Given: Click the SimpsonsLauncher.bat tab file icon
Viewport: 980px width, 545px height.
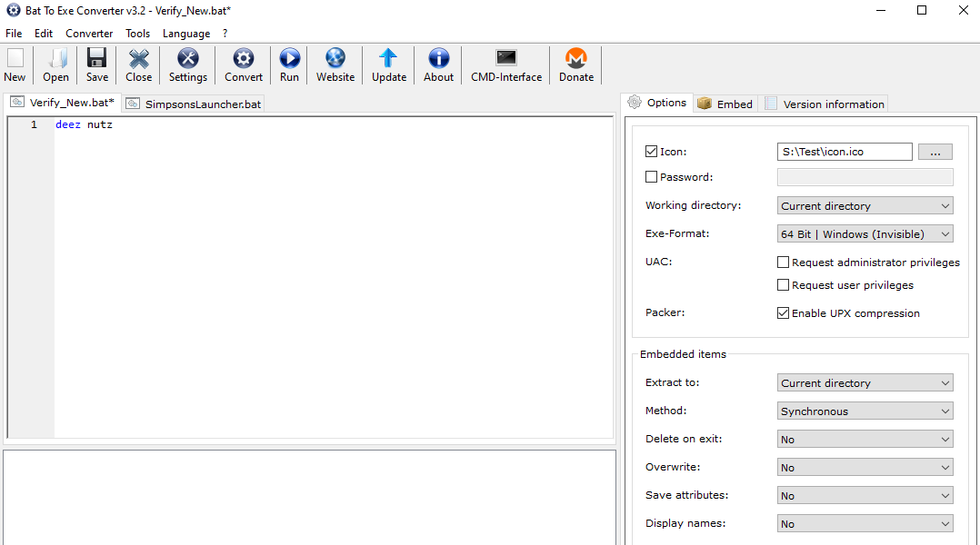Looking at the screenshot, I should tap(133, 104).
